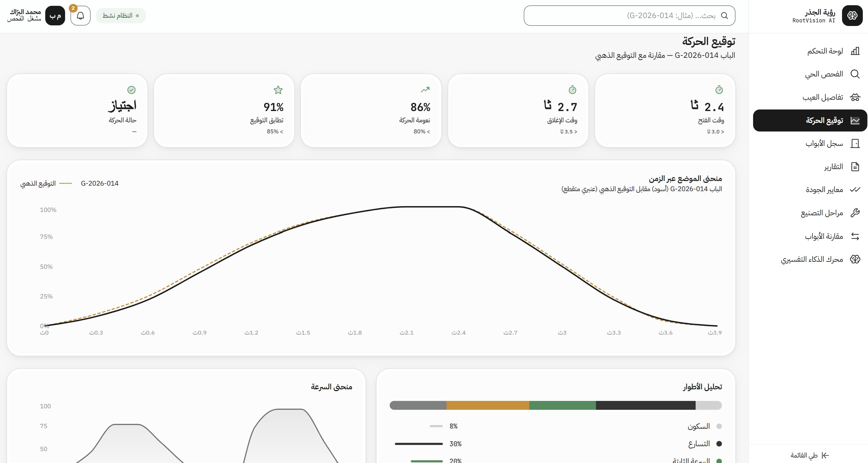Click the 30% bar in phase analysis
Screen dimensions: 868x463
pyautogui.click(x=419, y=444)
